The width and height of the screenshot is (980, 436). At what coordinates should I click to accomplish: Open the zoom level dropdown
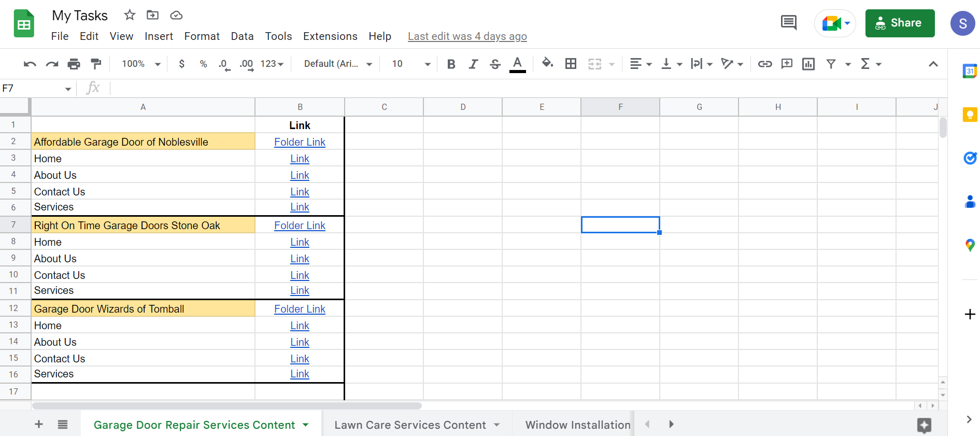(x=141, y=64)
